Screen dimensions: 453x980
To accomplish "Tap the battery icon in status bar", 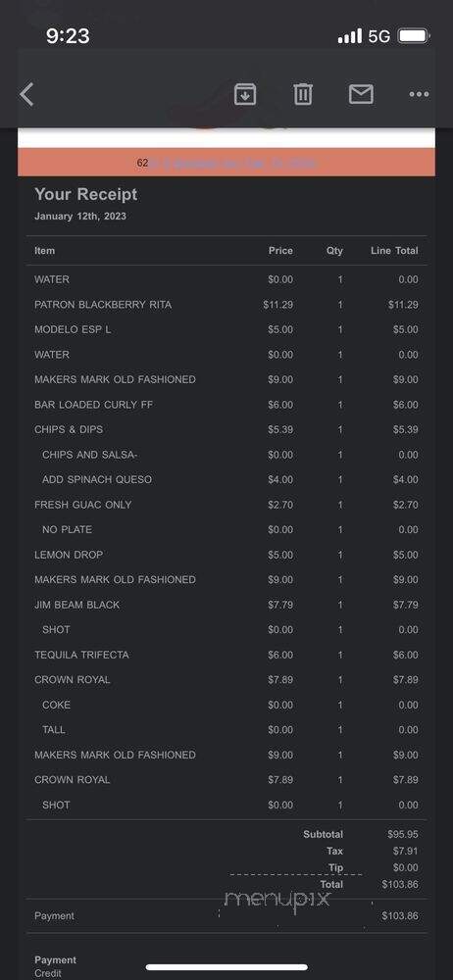I will pyautogui.click(x=413, y=35).
